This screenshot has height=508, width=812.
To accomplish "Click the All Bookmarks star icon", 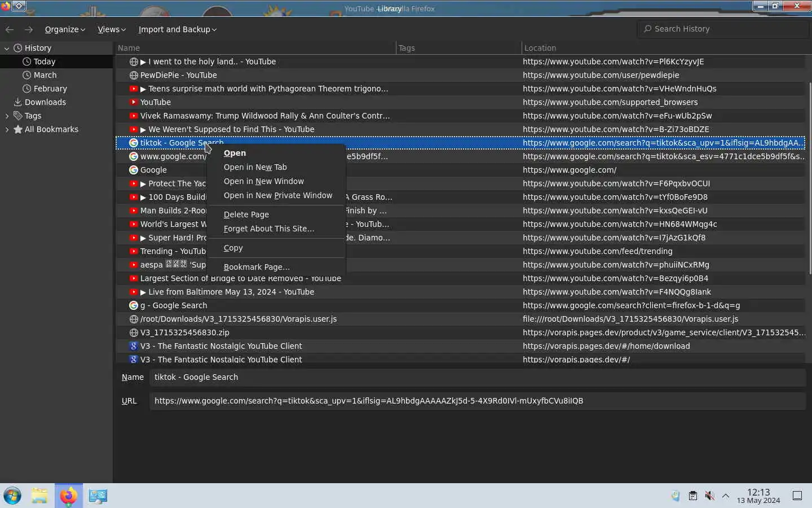I will tap(18, 129).
